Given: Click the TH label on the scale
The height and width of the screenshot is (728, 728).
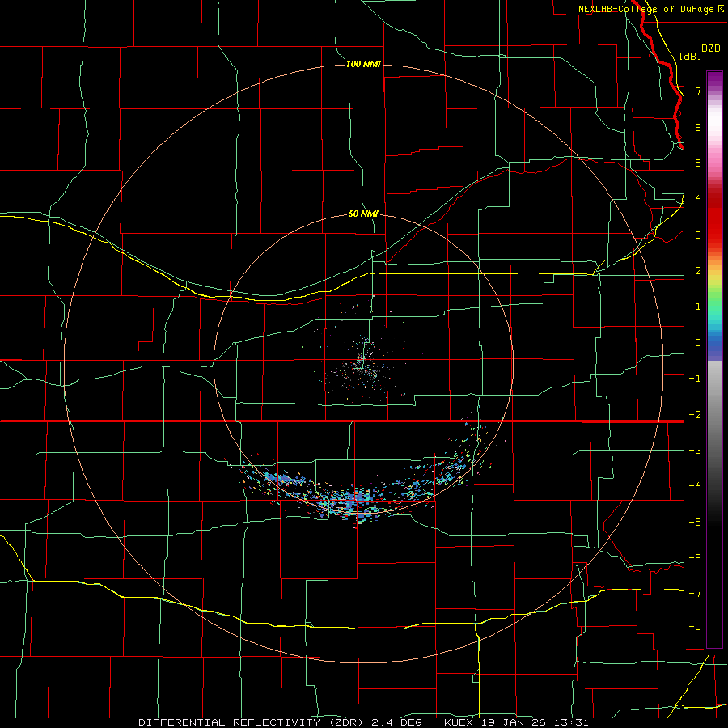Looking at the screenshot, I should (x=695, y=629).
